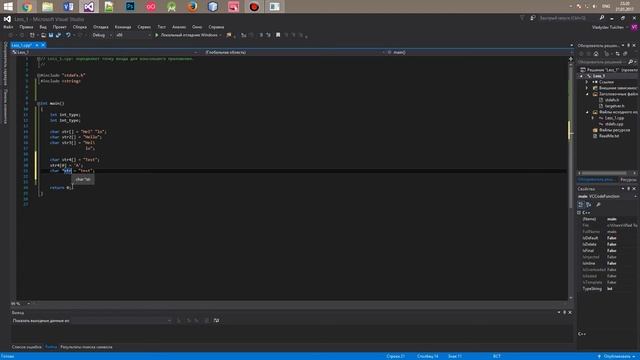640x360 pixels.
Task: Click the Categorized icon in Properties panel
Action: pos(581,204)
